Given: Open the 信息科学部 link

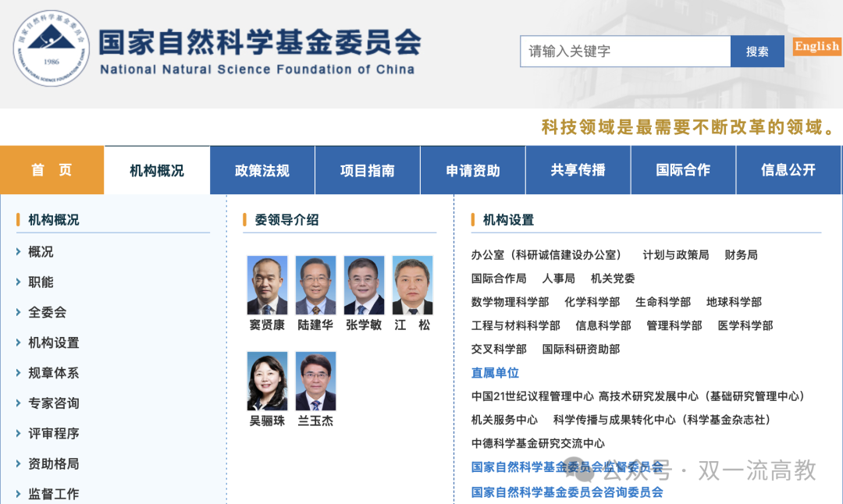Looking at the screenshot, I should tap(603, 325).
